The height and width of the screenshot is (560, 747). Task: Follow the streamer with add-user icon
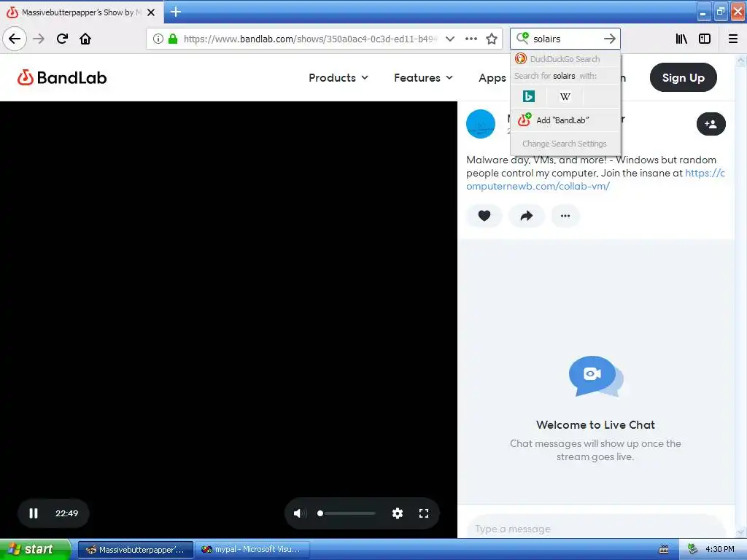(x=711, y=124)
